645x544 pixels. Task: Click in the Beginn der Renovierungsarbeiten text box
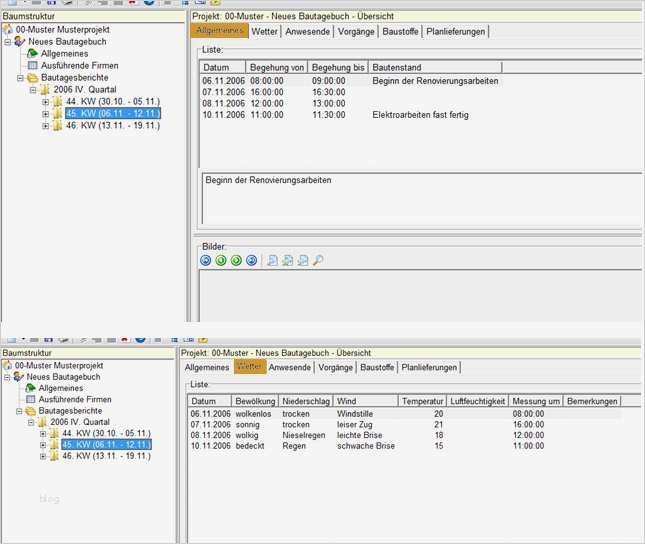422,199
